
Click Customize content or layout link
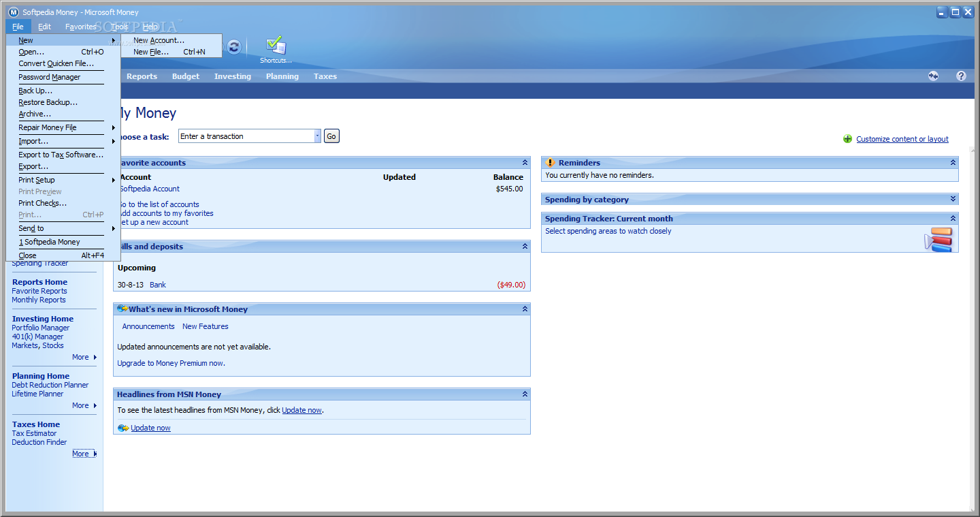(902, 139)
